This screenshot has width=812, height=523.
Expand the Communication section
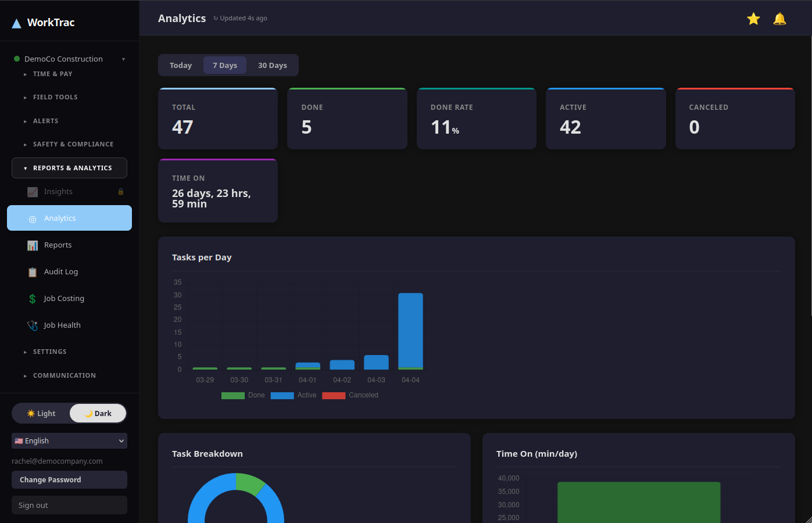point(69,375)
